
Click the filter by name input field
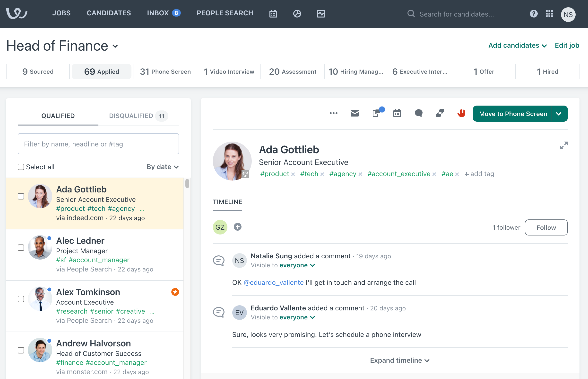pos(98,144)
